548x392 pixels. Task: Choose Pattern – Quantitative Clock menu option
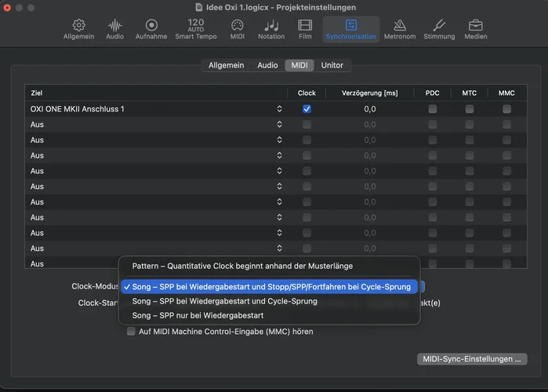pyautogui.click(x=269, y=266)
